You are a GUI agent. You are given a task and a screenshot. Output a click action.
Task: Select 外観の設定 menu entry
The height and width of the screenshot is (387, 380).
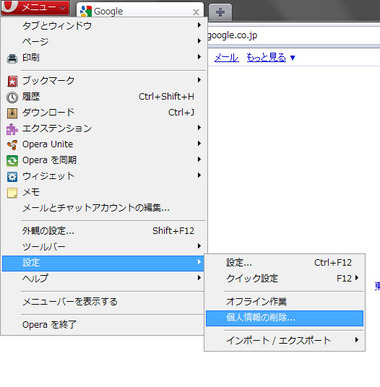[x=104, y=231]
